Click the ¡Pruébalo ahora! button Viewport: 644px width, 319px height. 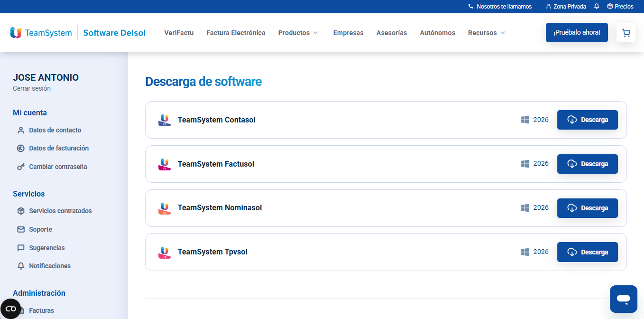[577, 32]
